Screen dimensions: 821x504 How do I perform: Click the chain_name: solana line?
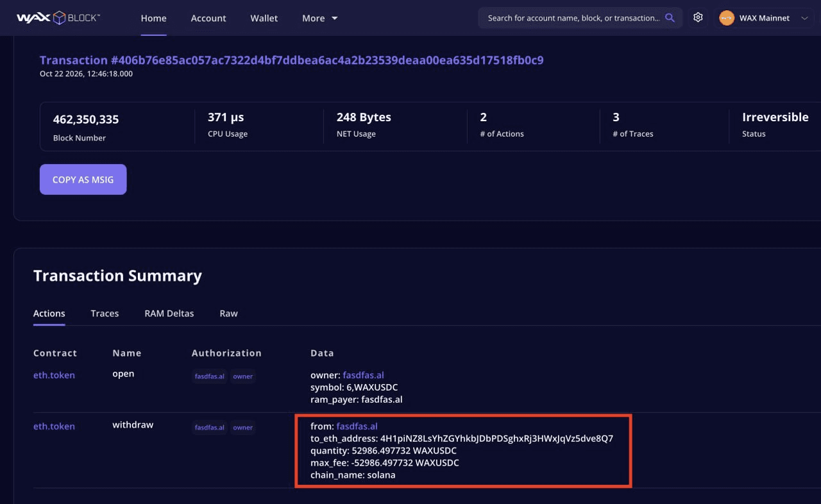click(353, 475)
